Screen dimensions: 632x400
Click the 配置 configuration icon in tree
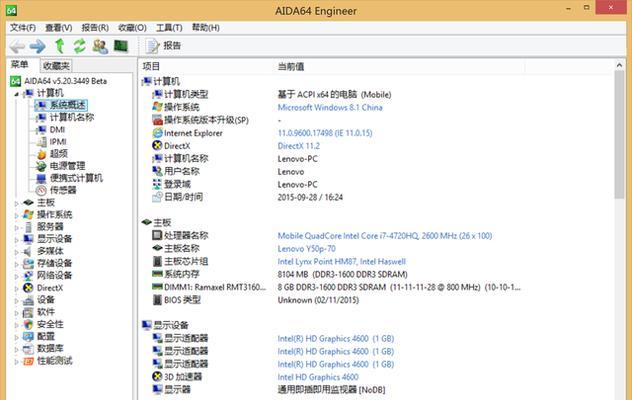tap(28, 336)
